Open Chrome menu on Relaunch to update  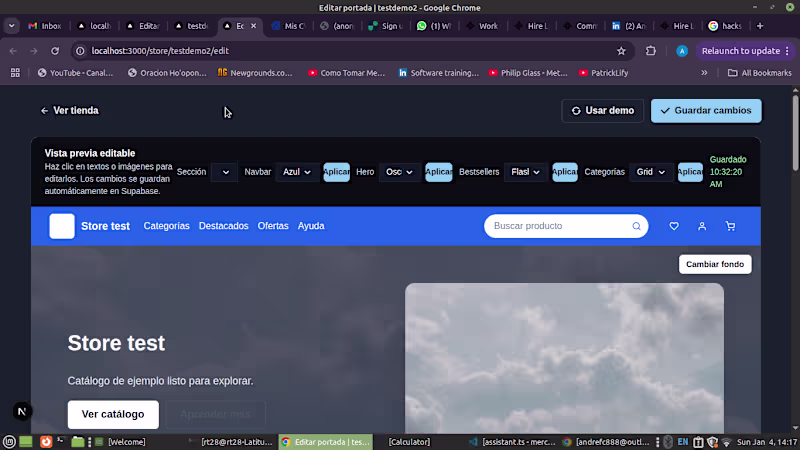pos(745,51)
